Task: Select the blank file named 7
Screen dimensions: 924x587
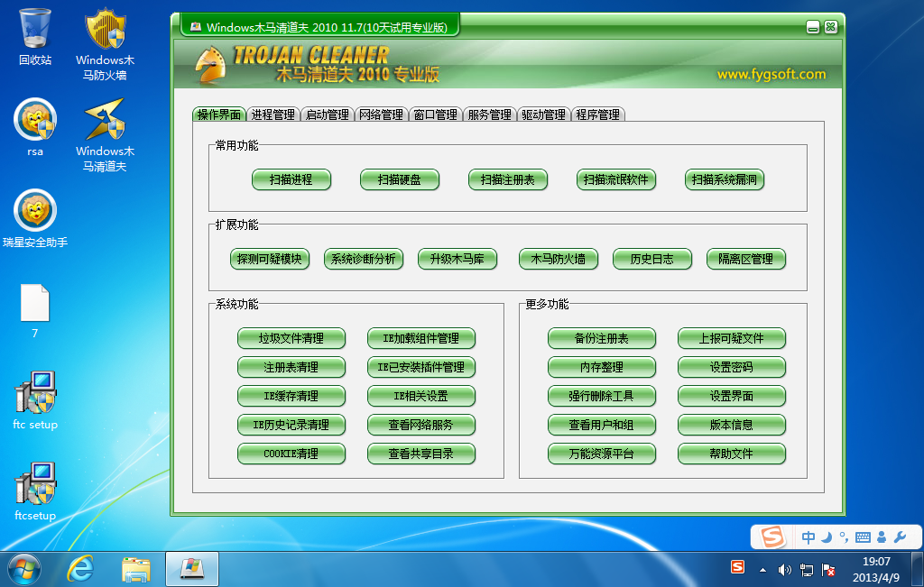Action: click(x=35, y=310)
